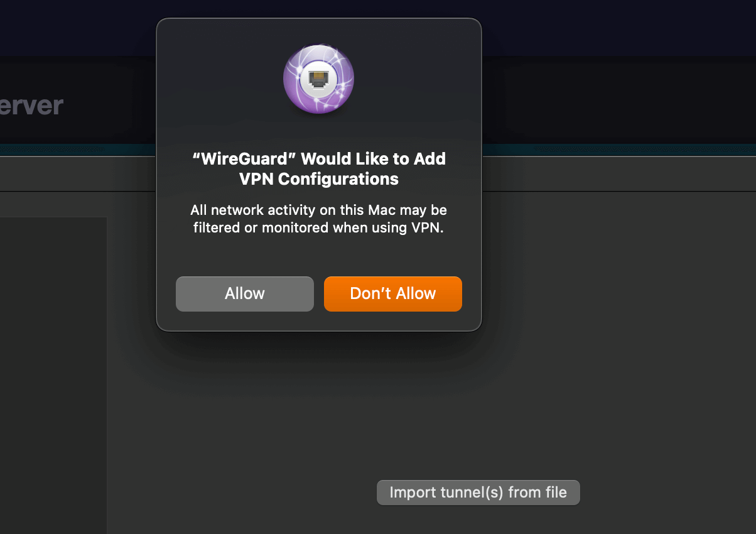Click the network activity warning text
756x534 pixels.
coord(319,219)
